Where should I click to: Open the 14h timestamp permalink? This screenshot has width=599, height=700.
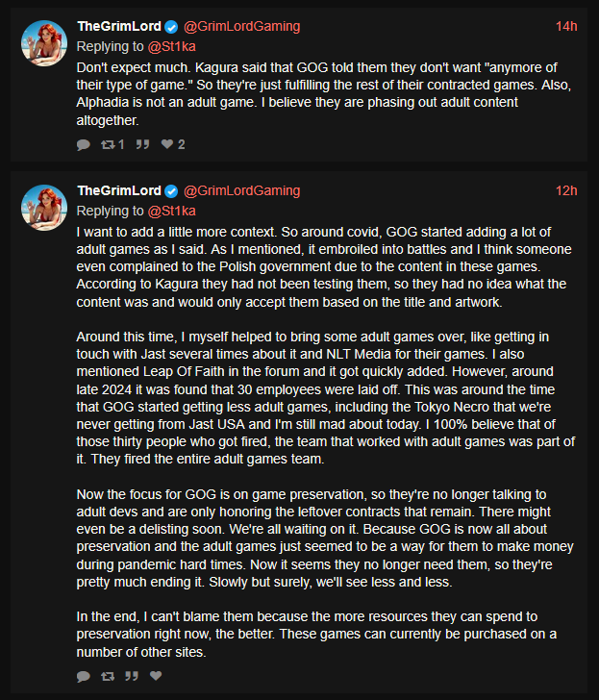[x=566, y=26]
